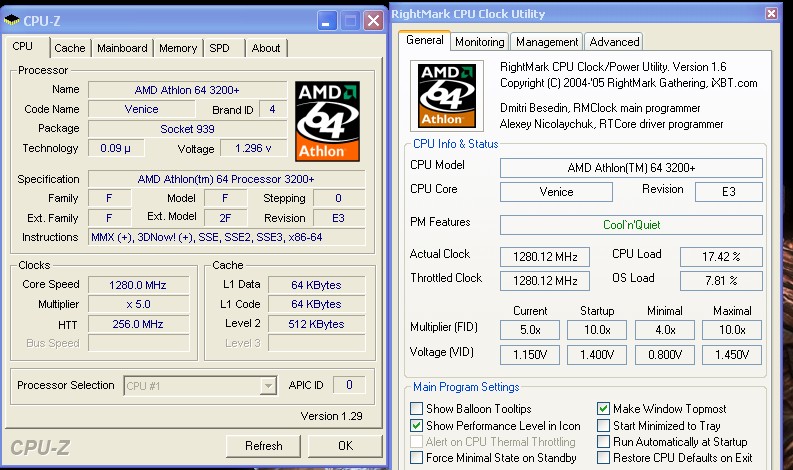
Task: Click the Cool'n'Quiet PM Features field
Action: click(631, 225)
